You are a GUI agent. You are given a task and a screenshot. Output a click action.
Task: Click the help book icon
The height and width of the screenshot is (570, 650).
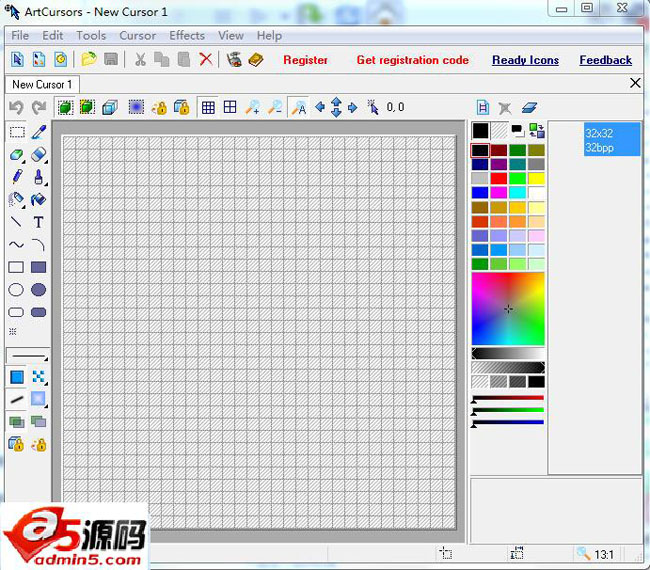[x=256, y=59]
